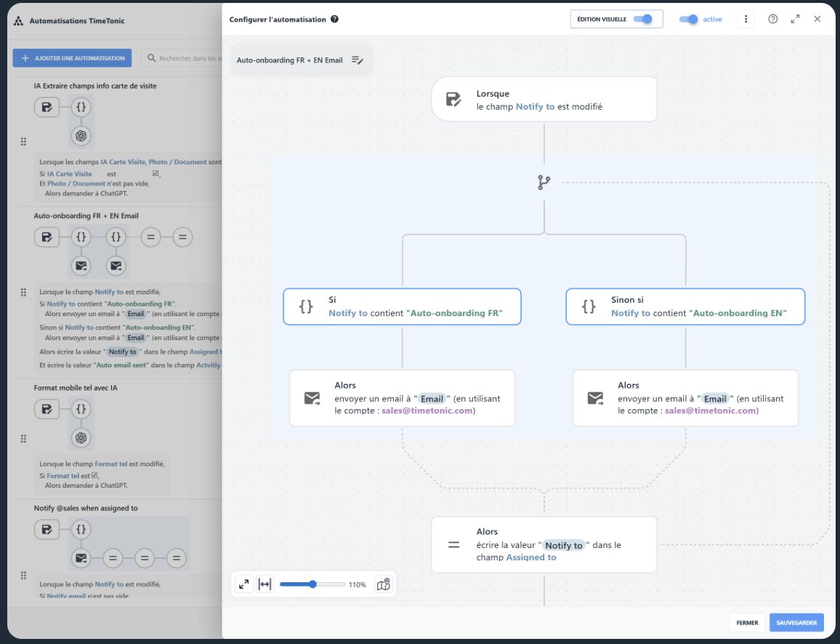Toggle the Édition visuelle switch
The width and height of the screenshot is (840, 644).
[642, 19]
